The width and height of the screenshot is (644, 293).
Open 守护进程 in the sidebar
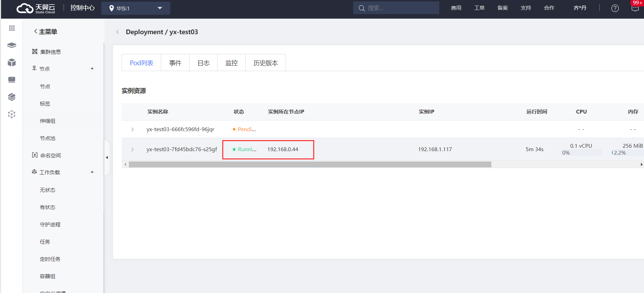click(50, 224)
